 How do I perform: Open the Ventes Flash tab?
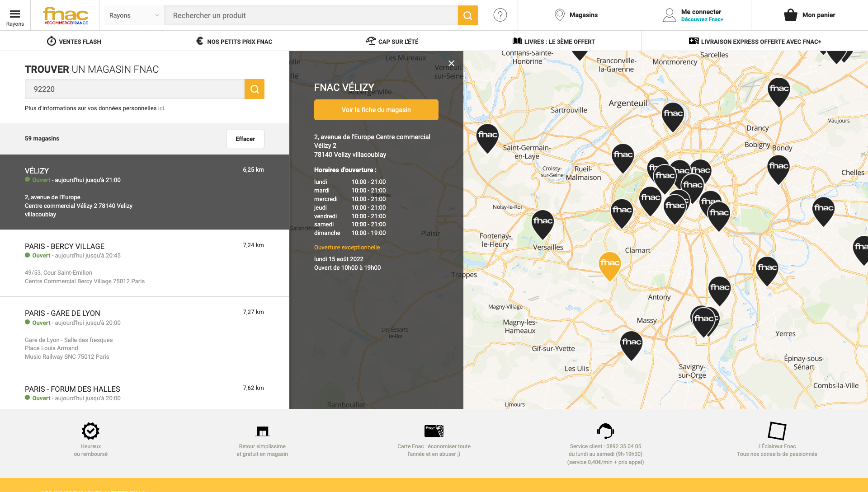74,41
